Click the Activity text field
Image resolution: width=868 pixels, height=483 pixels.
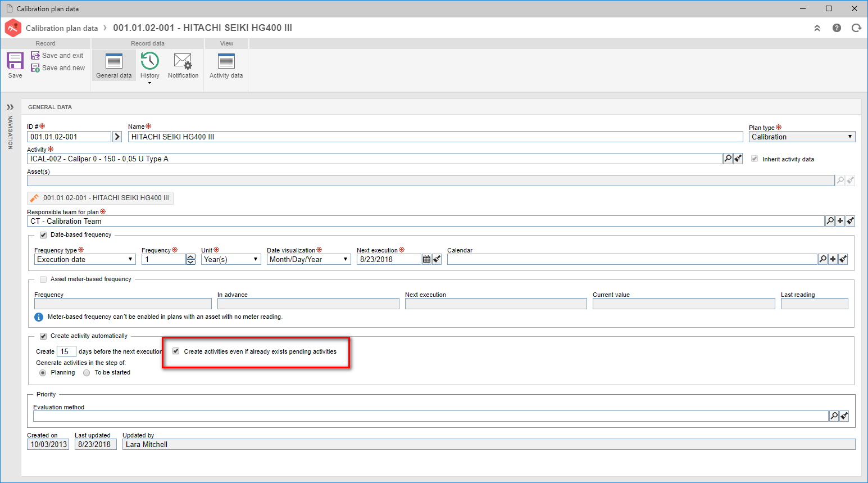coord(374,159)
